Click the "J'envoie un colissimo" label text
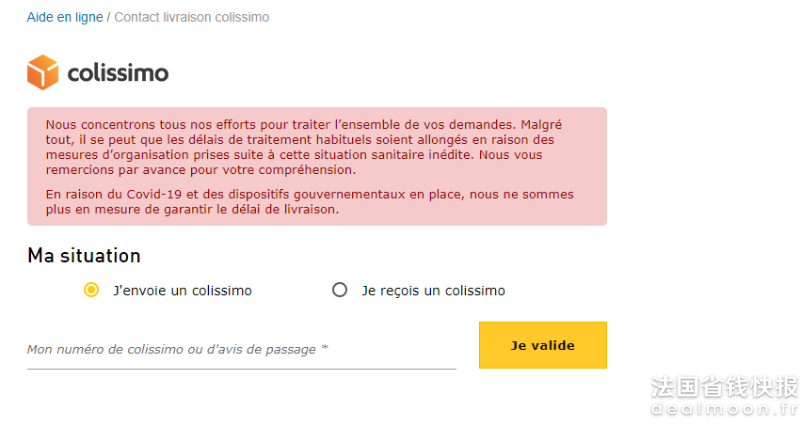 point(183,291)
